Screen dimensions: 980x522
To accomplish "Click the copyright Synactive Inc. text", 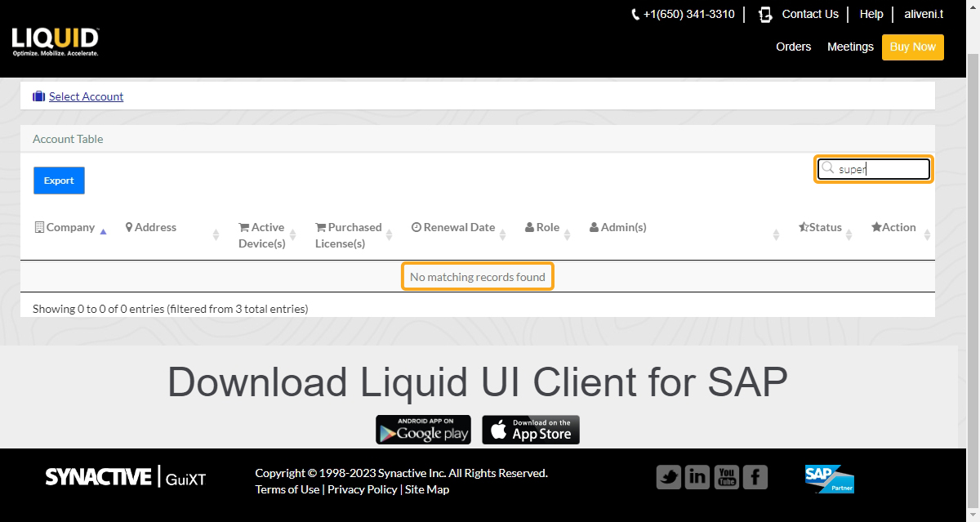I will click(x=401, y=473).
